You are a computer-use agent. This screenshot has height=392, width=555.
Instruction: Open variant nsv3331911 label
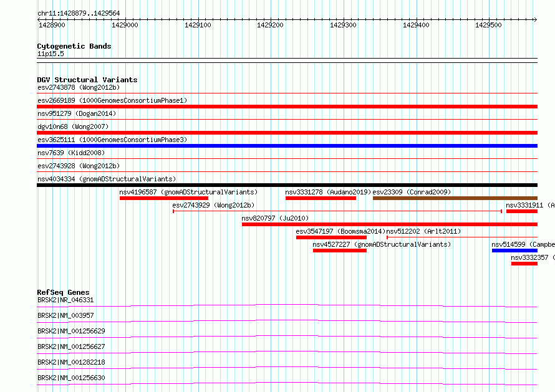coord(530,205)
